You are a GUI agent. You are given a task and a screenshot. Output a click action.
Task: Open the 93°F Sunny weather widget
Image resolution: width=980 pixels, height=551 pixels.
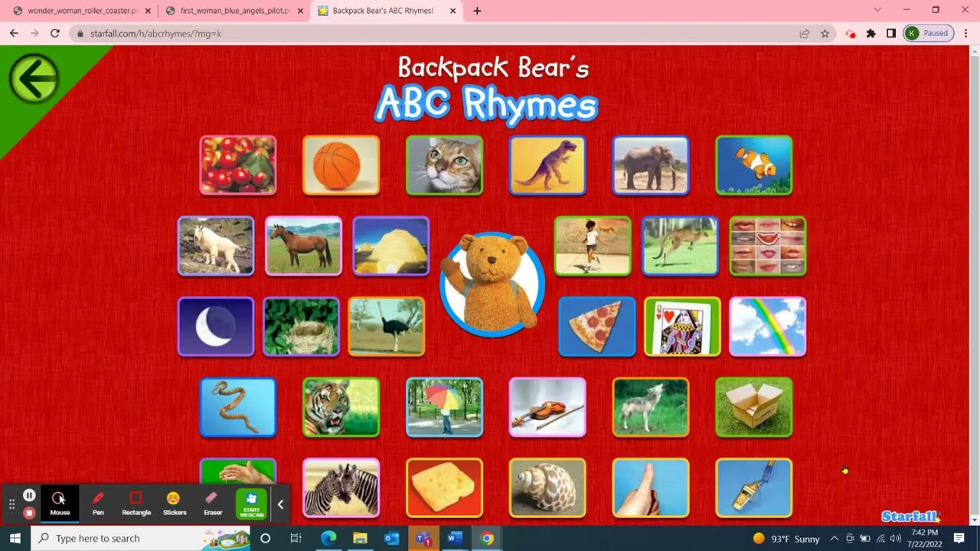point(786,539)
